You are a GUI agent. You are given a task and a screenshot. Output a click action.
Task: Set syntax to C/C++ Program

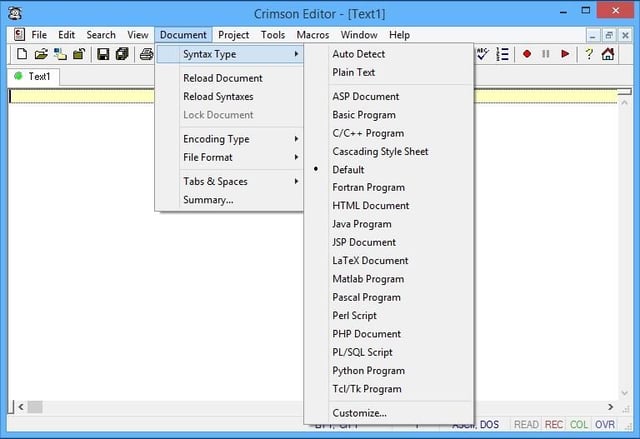click(x=389, y=133)
